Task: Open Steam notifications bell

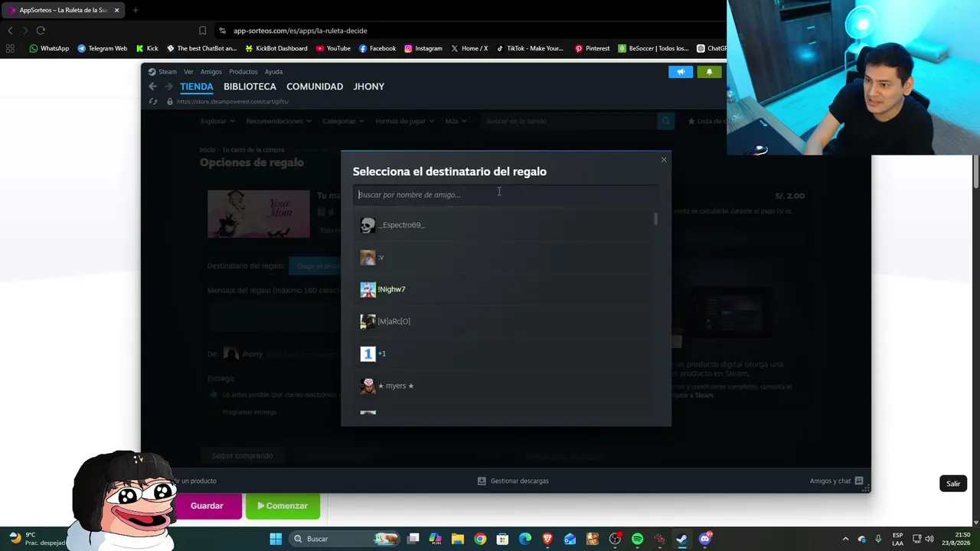Action: coord(709,72)
